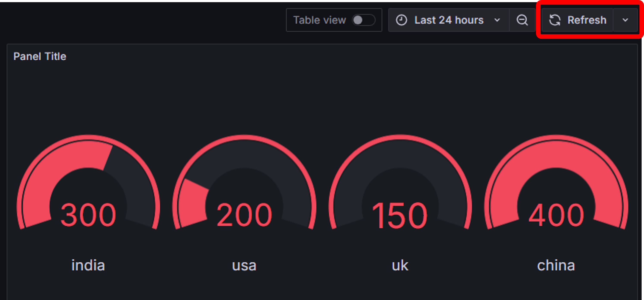The height and width of the screenshot is (300, 644).
Task: Click the circular refresh arrows icon
Action: 555,20
